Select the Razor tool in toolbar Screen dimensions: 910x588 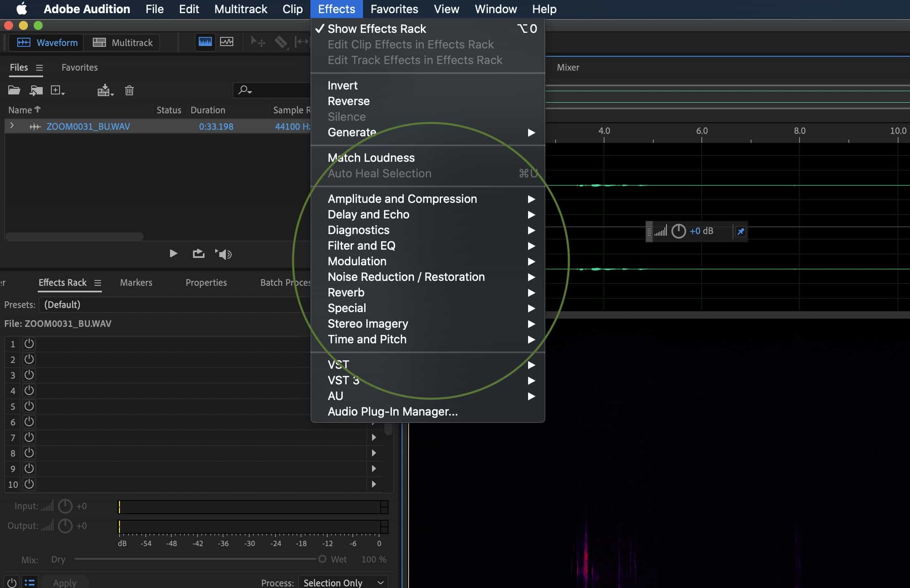tap(281, 42)
